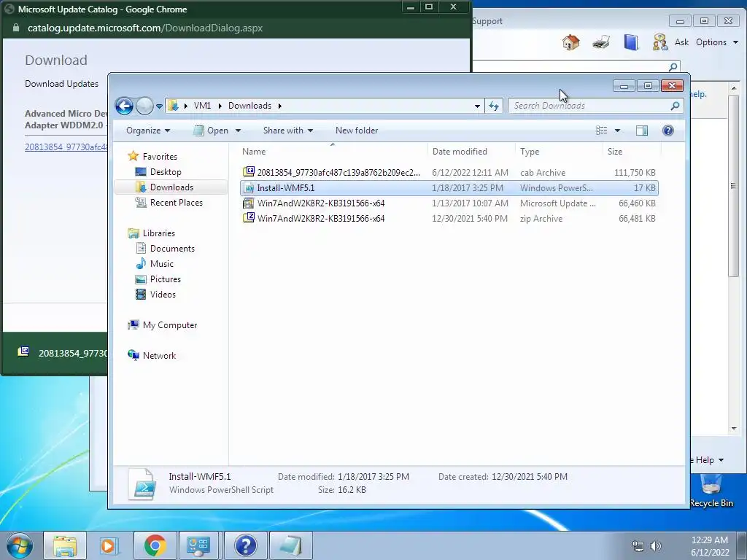747x560 pixels.
Task: Click the Explorer forward arrow button
Action: (144, 106)
